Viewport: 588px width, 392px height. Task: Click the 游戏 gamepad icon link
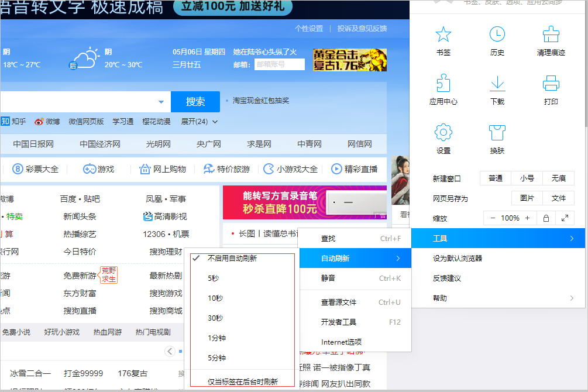(x=90, y=169)
